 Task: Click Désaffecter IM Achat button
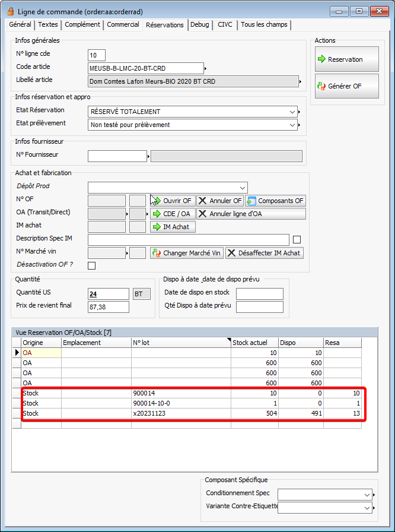pyautogui.click(x=265, y=253)
